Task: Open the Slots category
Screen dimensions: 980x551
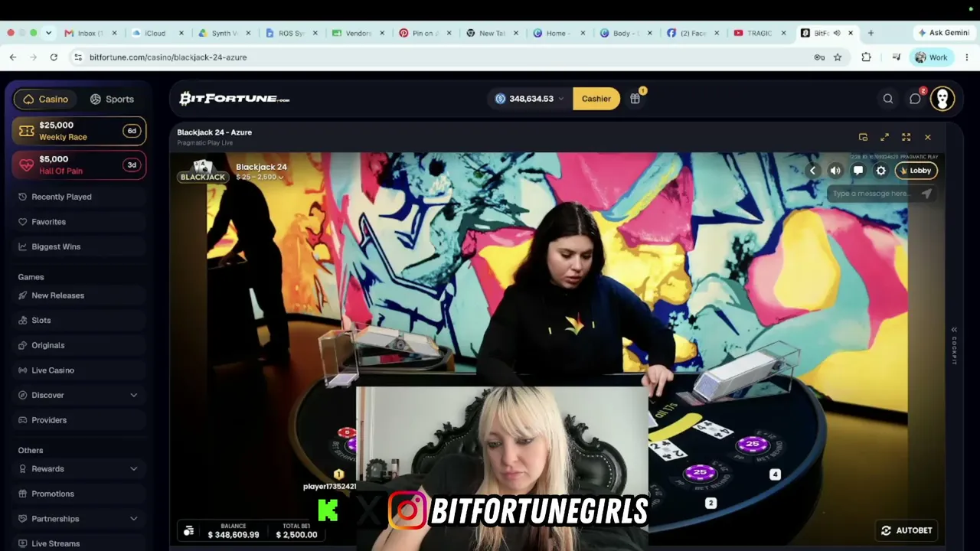Action: point(79,320)
